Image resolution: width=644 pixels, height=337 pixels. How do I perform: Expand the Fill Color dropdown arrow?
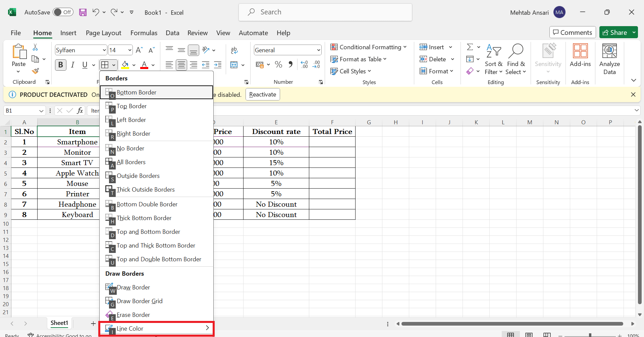[133, 65]
